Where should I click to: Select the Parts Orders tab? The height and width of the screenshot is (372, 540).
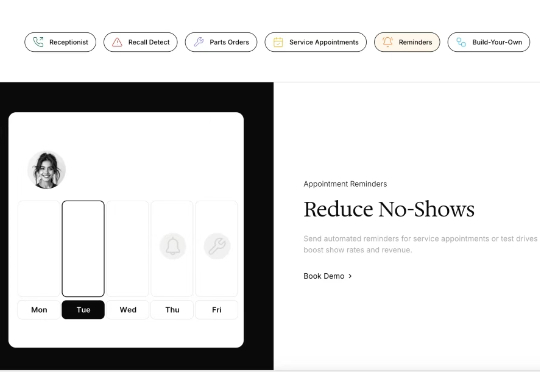click(x=221, y=42)
